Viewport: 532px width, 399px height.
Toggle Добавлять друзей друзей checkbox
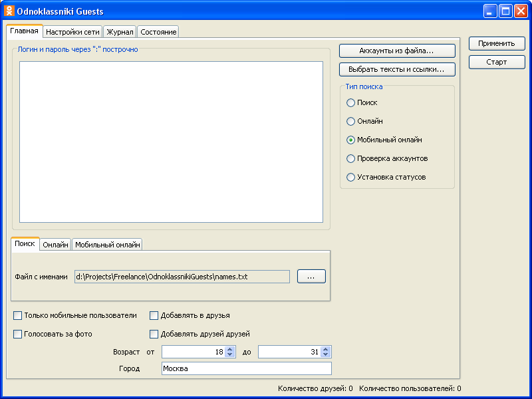[x=154, y=334]
